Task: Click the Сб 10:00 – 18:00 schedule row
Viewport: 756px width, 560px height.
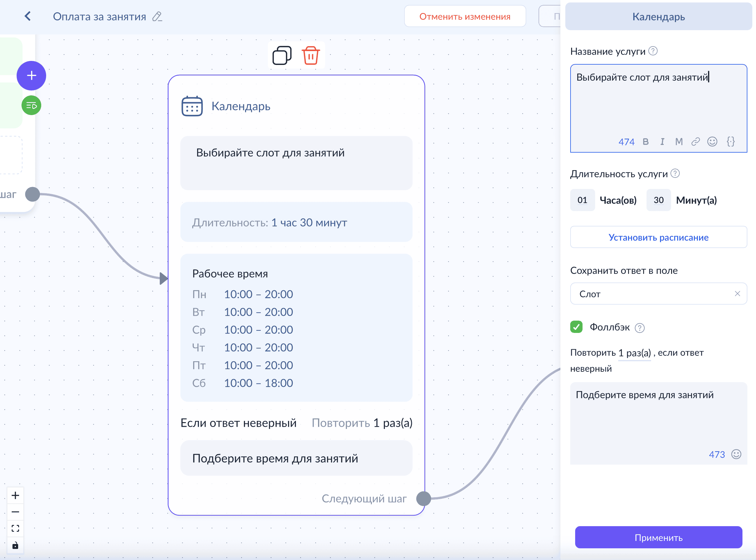Action: 242,383
